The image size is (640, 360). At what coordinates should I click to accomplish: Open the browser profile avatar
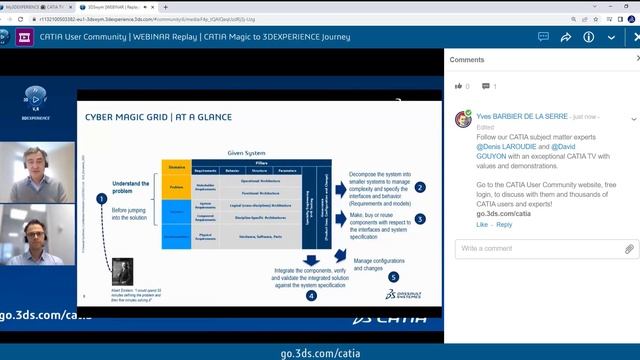(631, 19)
